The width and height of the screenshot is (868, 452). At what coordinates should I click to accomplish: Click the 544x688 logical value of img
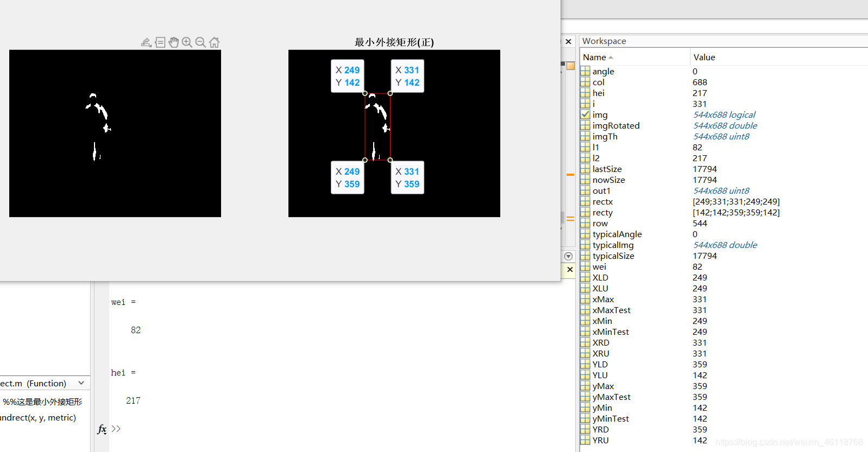click(x=724, y=114)
